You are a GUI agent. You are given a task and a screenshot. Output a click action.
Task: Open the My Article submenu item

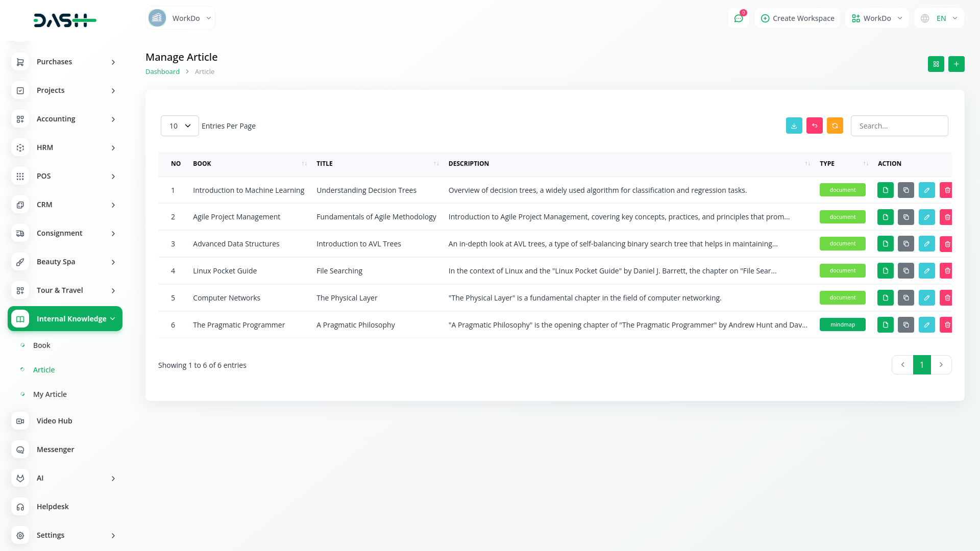point(50,394)
